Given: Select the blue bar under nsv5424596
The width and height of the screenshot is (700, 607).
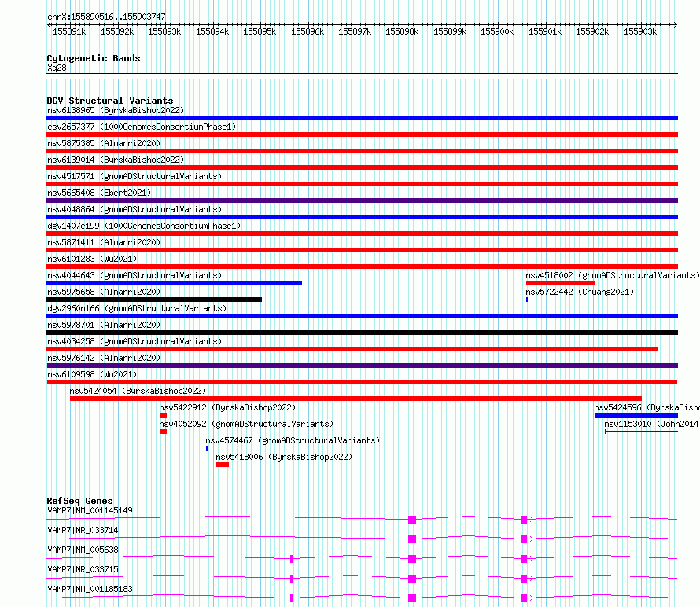Looking at the screenshot, I should coord(636,415).
